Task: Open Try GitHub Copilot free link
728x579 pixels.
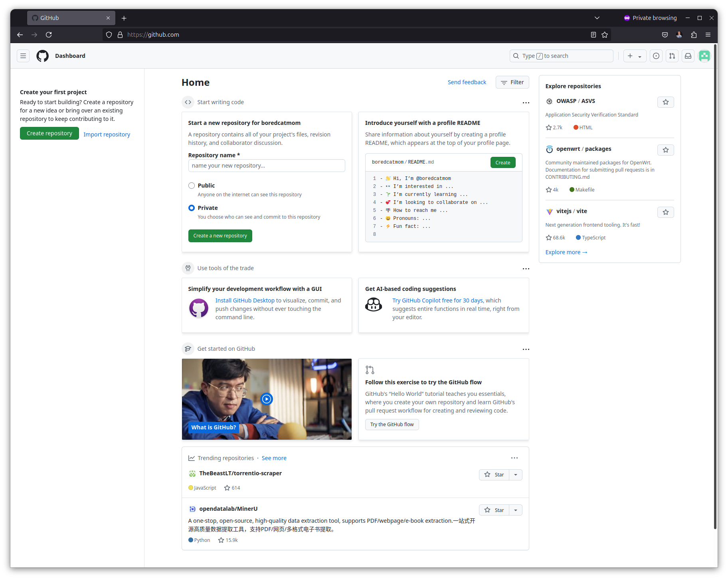Action: [437, 300]
